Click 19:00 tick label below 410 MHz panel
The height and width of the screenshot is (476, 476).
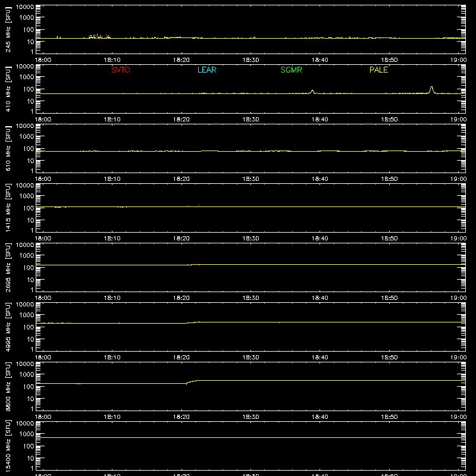458,120
